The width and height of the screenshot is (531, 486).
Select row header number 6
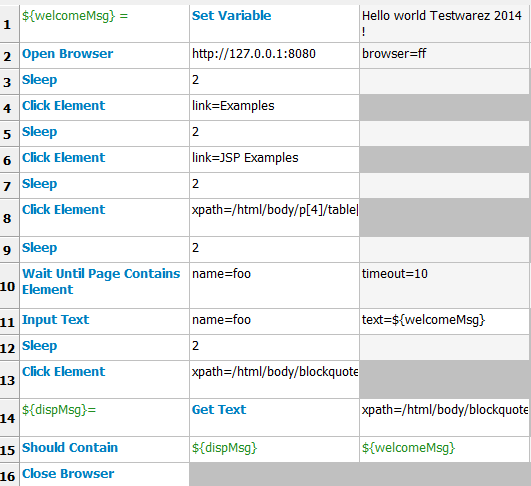click(9, 160)
